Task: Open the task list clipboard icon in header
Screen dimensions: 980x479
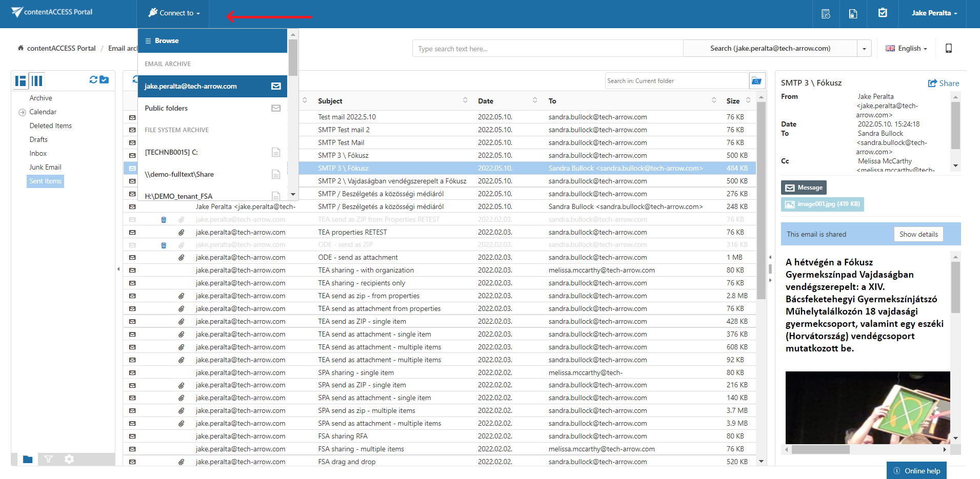Action: pos(883,13)
